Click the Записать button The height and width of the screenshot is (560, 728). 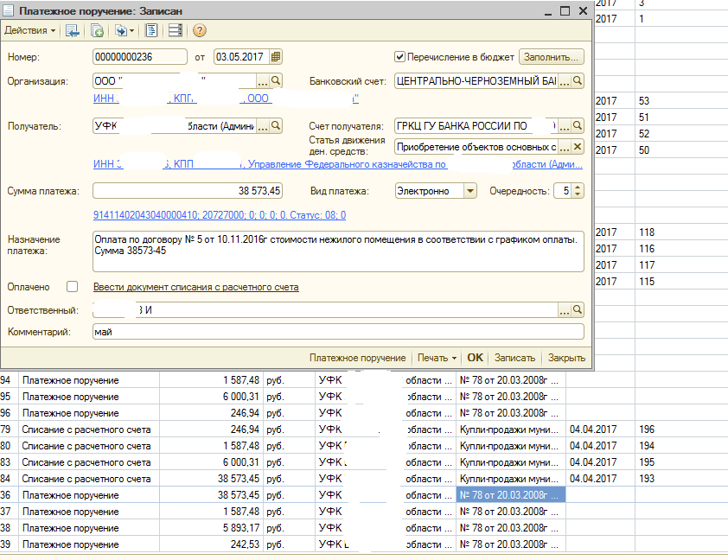(x=515, y=358)
